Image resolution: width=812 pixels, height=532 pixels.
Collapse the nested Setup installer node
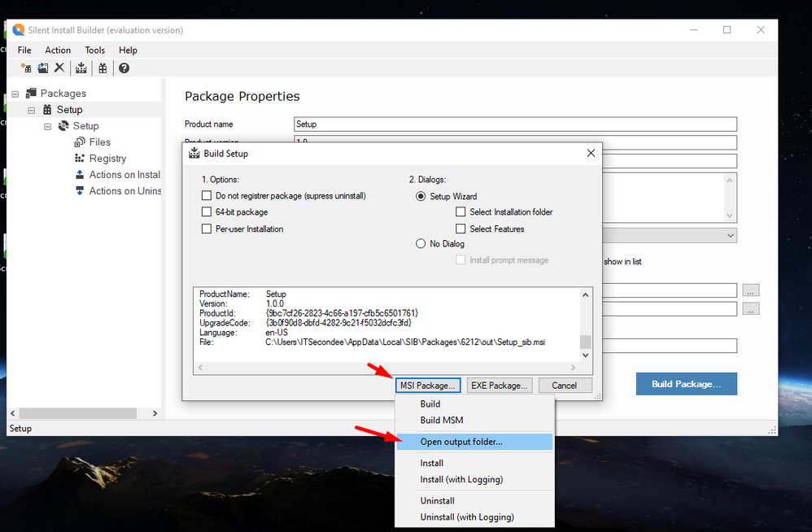(48, 126)
